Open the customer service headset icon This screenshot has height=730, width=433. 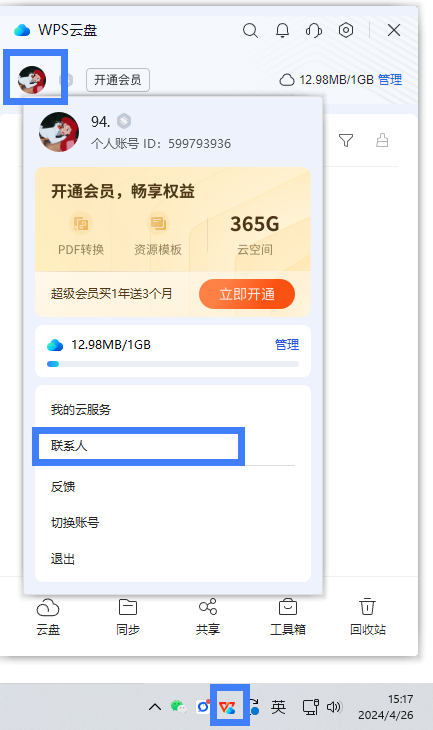pos(314,31)
